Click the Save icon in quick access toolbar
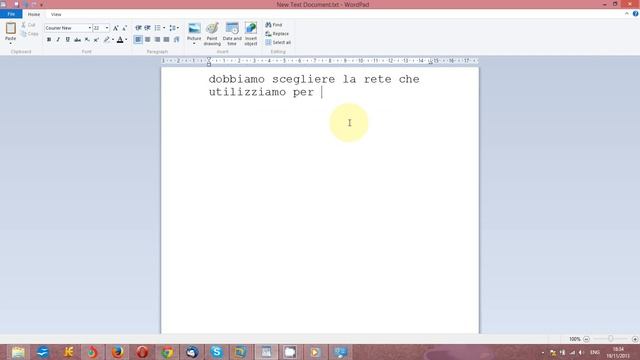 [x=16, y=4]
